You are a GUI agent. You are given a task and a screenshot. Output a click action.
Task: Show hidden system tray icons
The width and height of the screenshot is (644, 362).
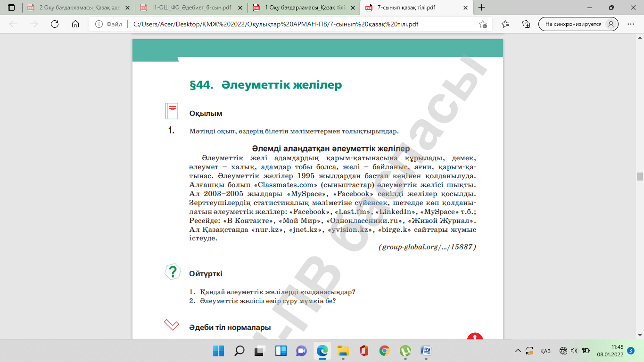point(518,351)
